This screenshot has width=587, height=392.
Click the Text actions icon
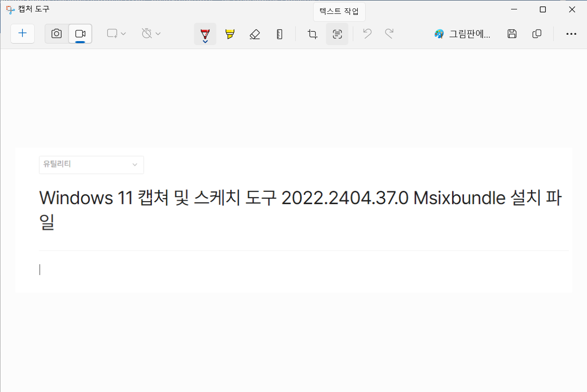[x=337, y=34]
